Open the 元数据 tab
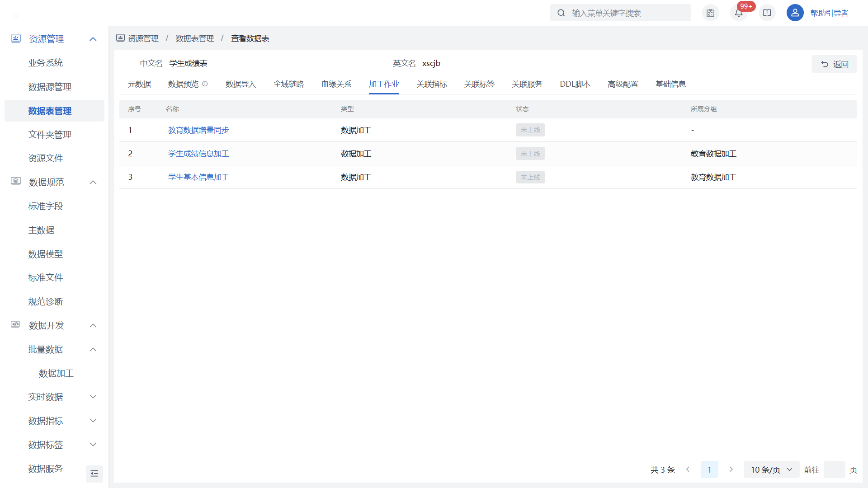The image size is (868, 488). [139, 84]
